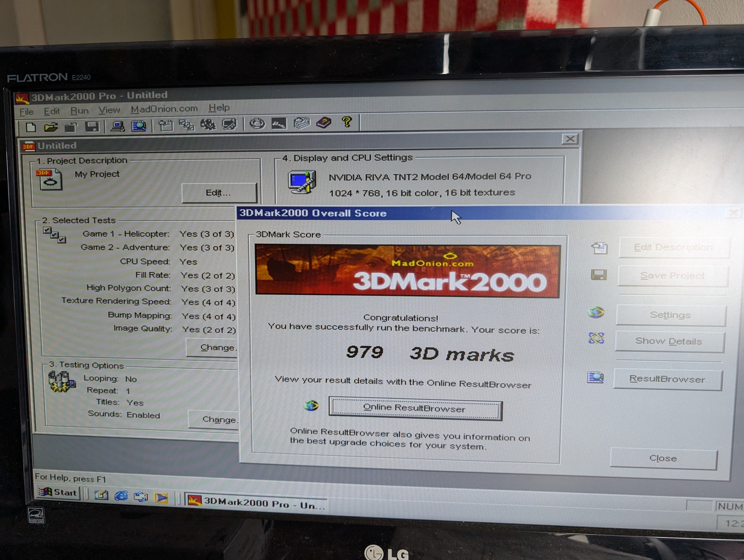
Task: Click the Game 2 - Adventure label
Action: point(125,247)
